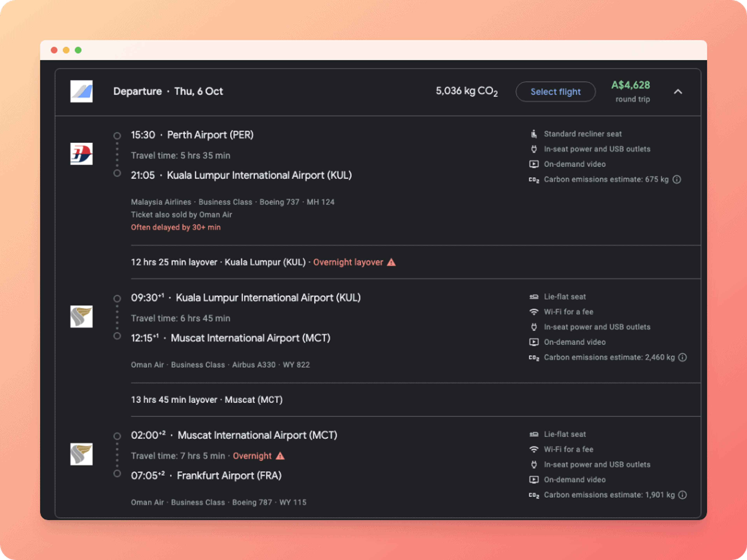
Task: Click the 5,036 kg CO2 total
Action: (x=466, y=91)
